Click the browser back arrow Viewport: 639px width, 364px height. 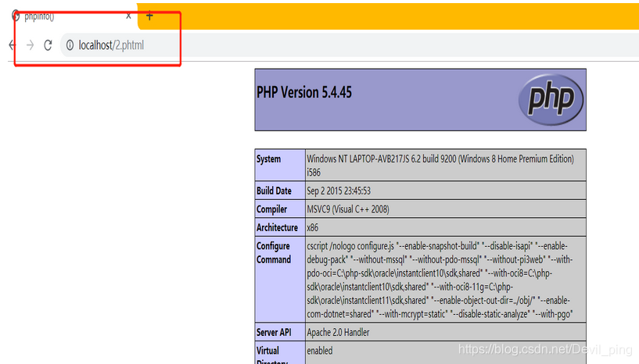pyautogui.click(x=12, y=45)
